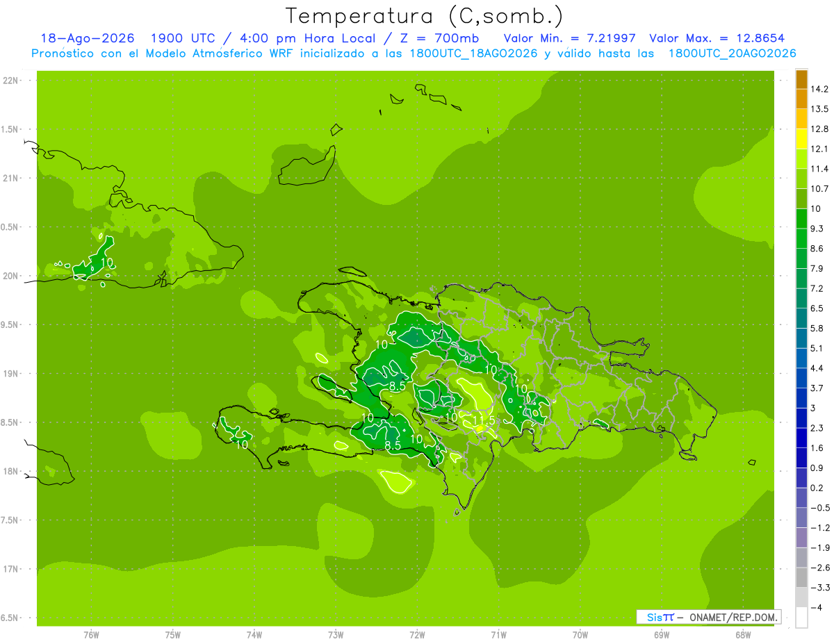Click the "18N" latitude axis label
Screen dimensions: 834x644
coord(10,471)
